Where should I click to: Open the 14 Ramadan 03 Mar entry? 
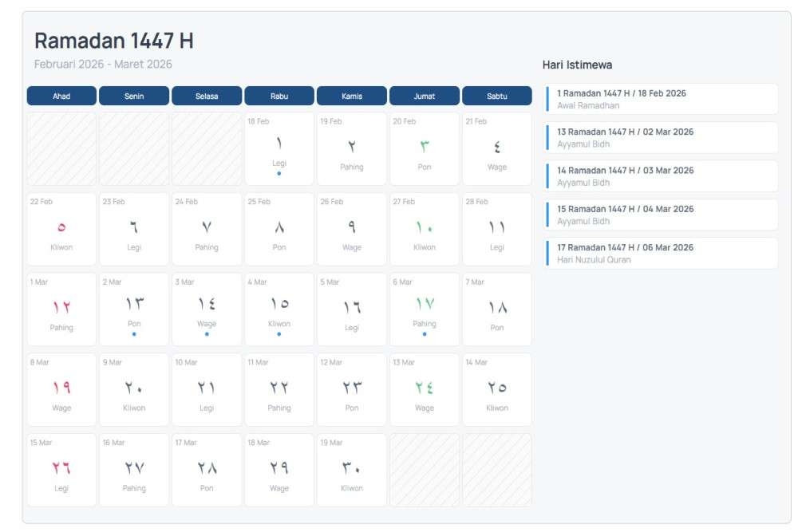pos(662,175)
